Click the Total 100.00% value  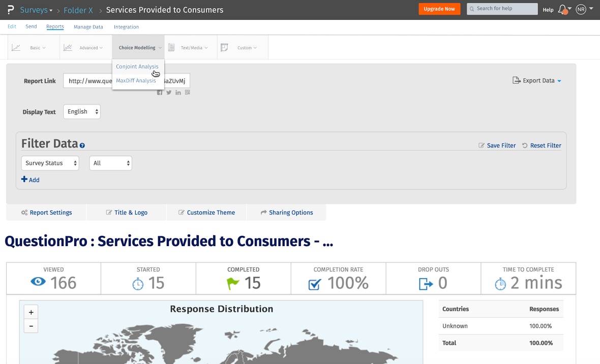click(x=541, y=343)
